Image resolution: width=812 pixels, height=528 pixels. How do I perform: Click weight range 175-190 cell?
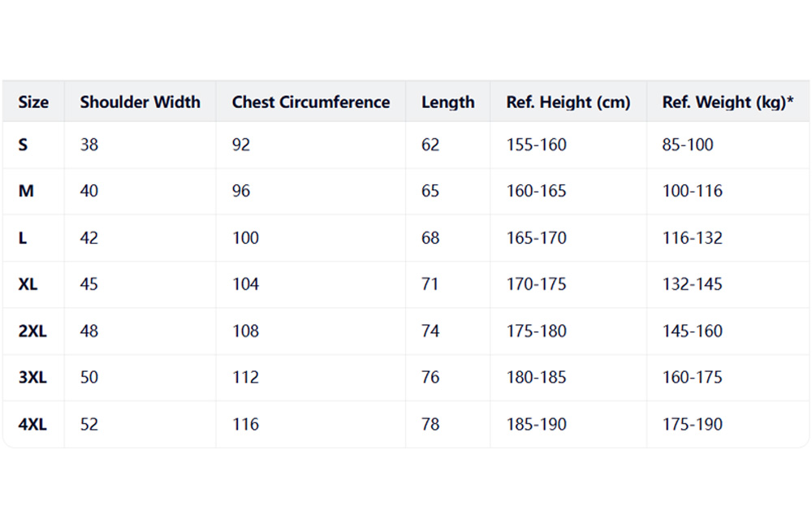click(x=692, y=425)
